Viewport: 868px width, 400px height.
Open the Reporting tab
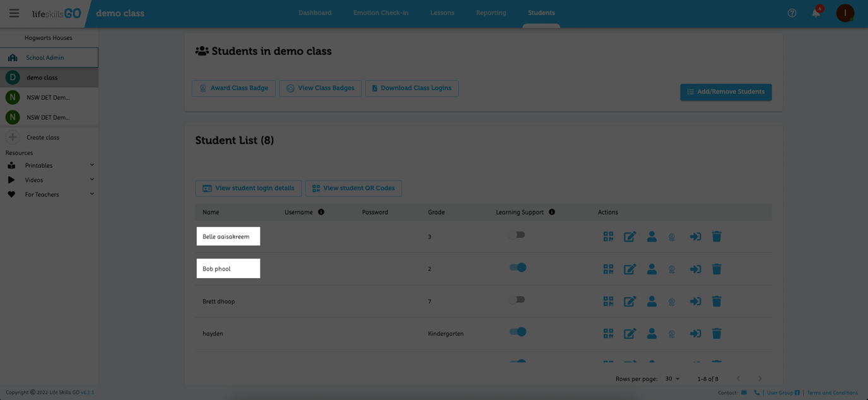click(x=491, y=13)
